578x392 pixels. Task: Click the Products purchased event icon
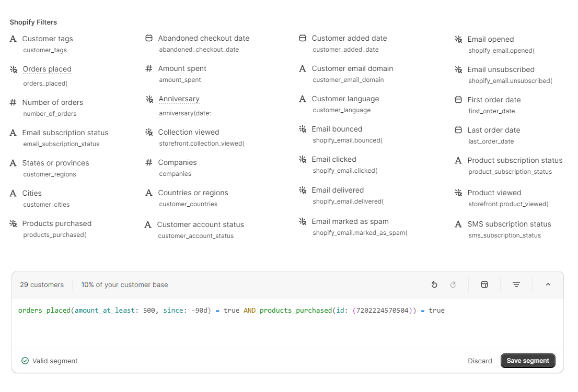tap(13, 223)
